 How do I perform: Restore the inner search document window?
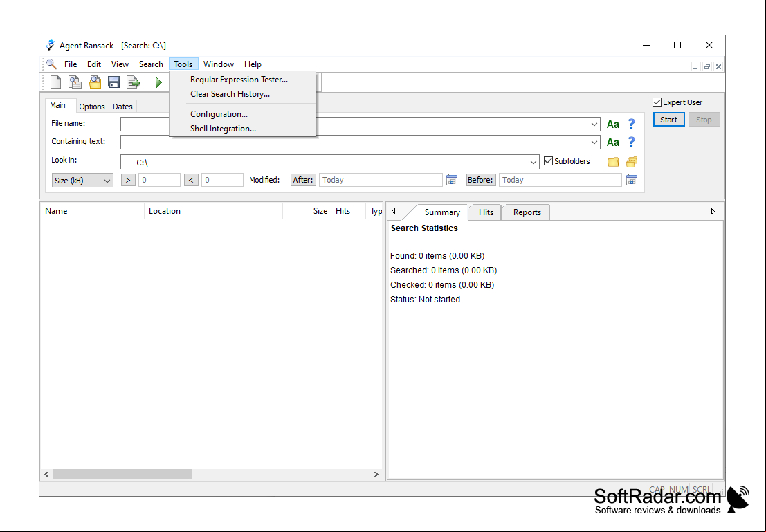[707, 66]
